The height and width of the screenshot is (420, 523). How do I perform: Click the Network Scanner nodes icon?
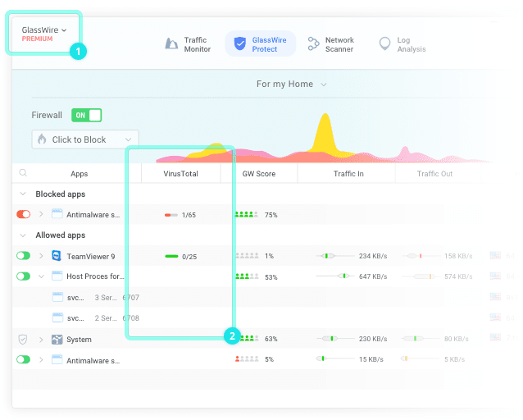(x=313, y=43)
